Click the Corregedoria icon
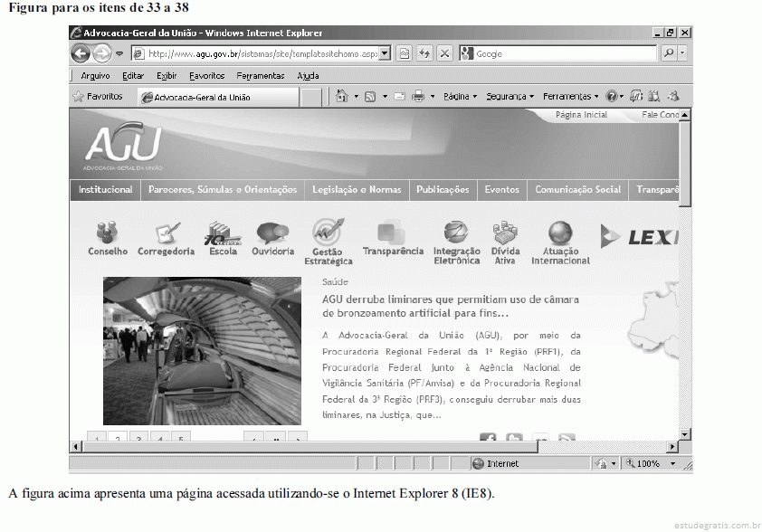Image resolution: width=762 pixels, height=532 pixels. [167, 233]
